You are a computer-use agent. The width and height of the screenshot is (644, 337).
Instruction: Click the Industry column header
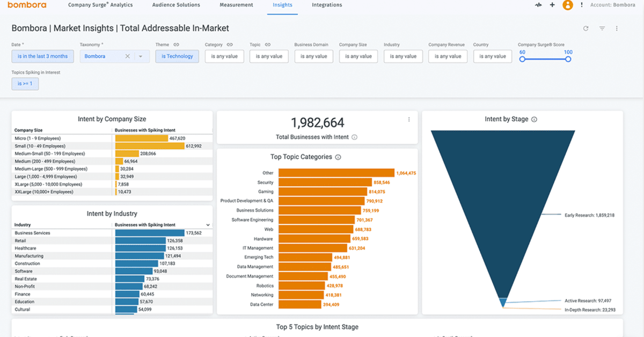(23, 225)
